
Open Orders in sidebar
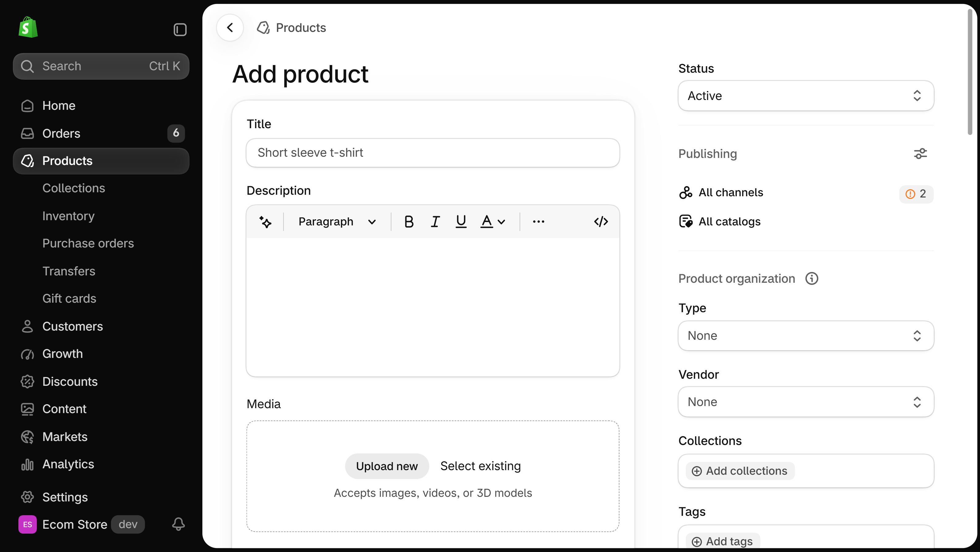[x=101, y=133]
